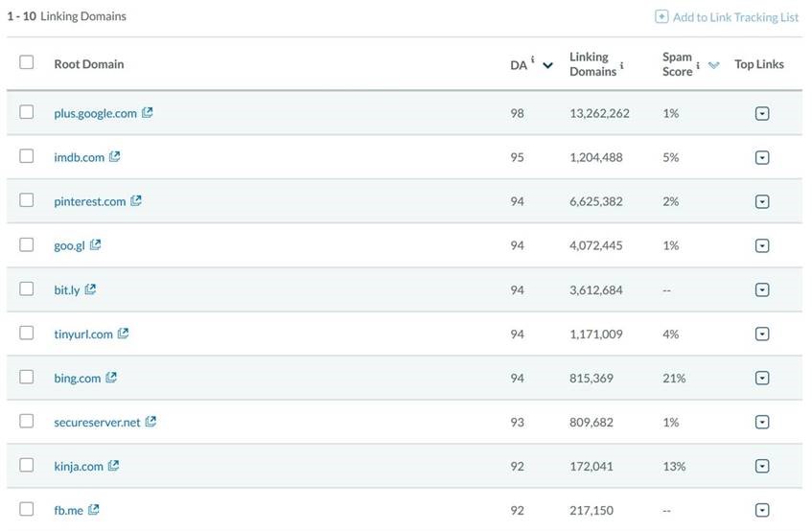Click the 21% spam score value

coord(674,379)
